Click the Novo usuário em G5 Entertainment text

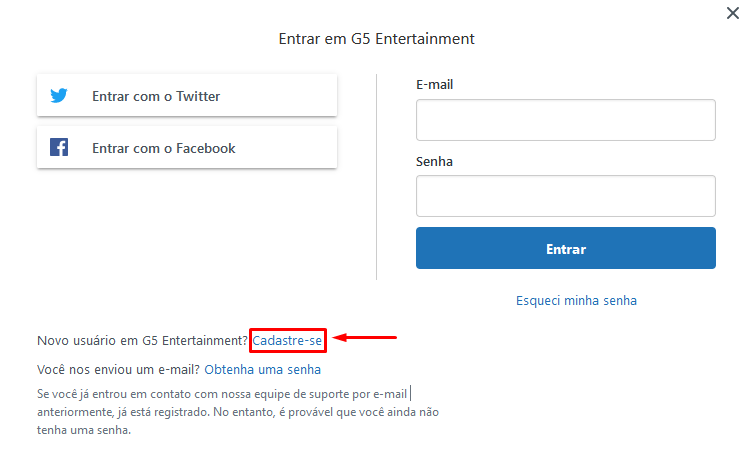(x=142, y=341)
